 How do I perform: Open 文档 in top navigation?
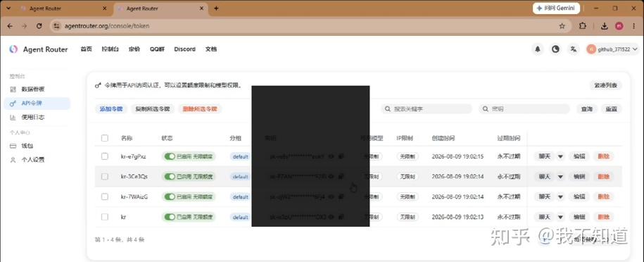point(210,49)
